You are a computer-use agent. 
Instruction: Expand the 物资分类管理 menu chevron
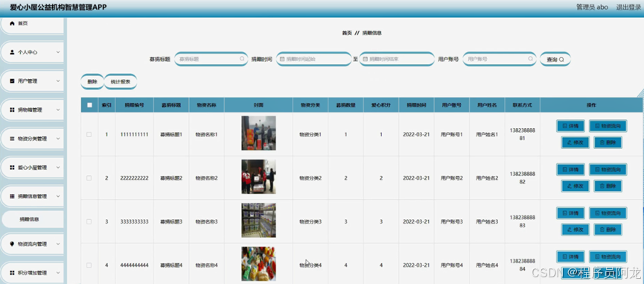(58, 139)
